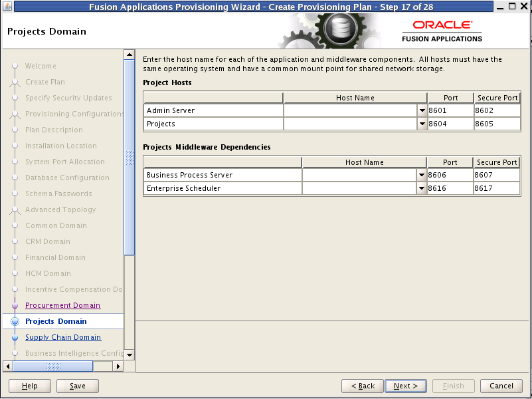Click the Supply Chain Domain step bullet icon
532x399 pixels.
pyautogui.click(x=15, y=338)
